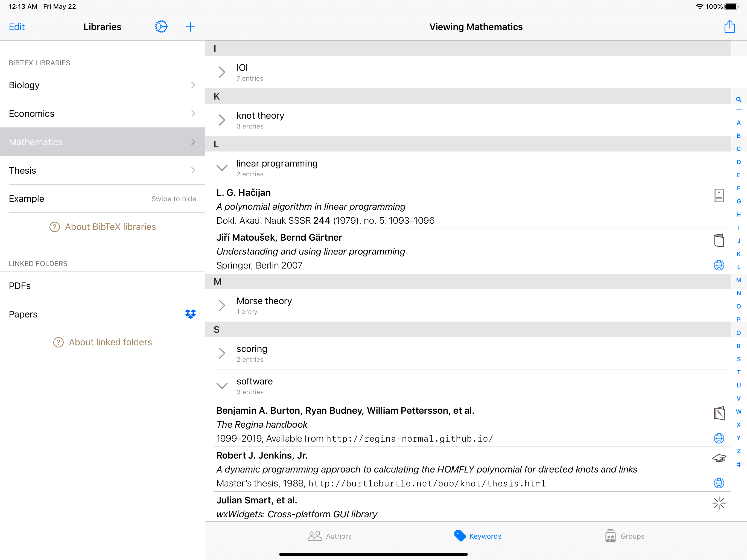Tap the Edit button in Libraries
This screenshot has width=747, height=560.
17,27
